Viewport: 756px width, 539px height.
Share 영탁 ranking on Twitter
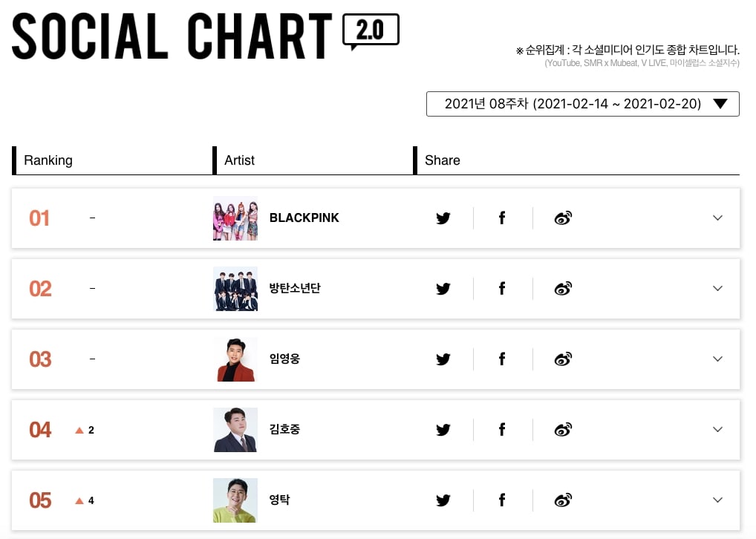[x=443, y=500]
